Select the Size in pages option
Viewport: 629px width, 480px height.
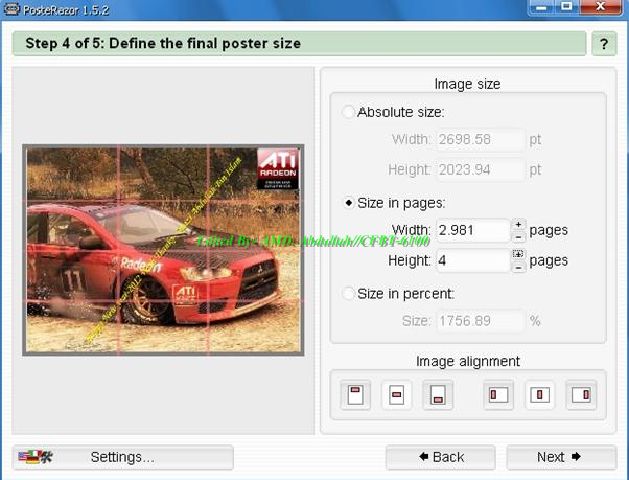click(348, 203)
